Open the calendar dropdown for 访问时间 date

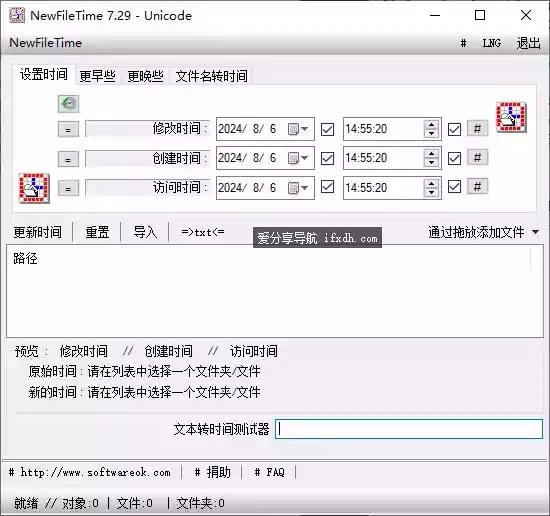[x=298, y=188]
